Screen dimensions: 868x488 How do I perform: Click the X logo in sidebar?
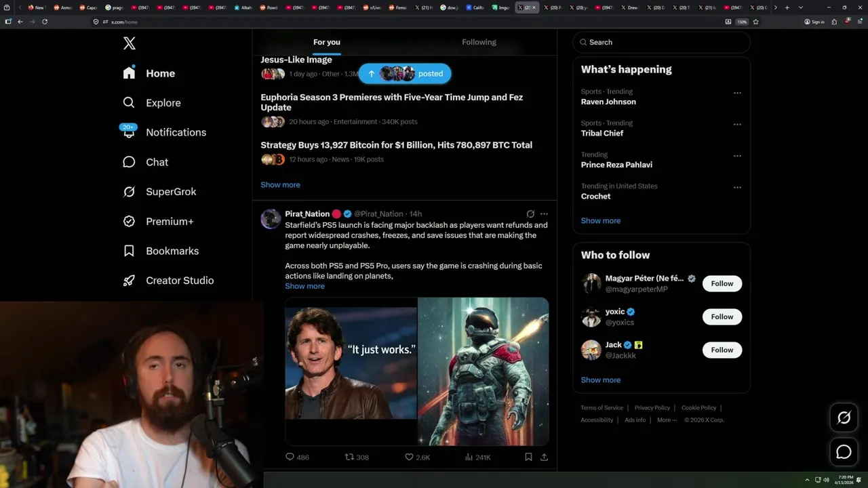[x=130, y=43]
